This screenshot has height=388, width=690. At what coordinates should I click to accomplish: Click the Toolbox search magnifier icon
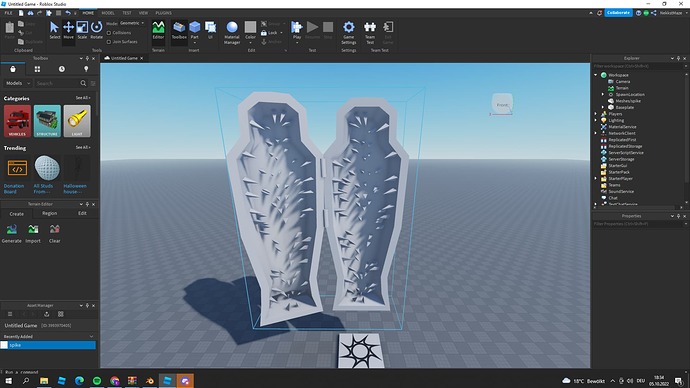(x=83, y=83)
